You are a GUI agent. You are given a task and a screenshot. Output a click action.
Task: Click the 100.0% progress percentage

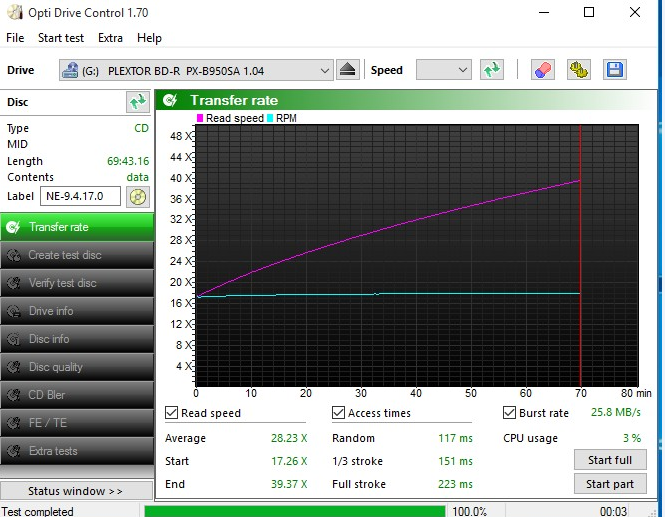(x=469, y=511)
